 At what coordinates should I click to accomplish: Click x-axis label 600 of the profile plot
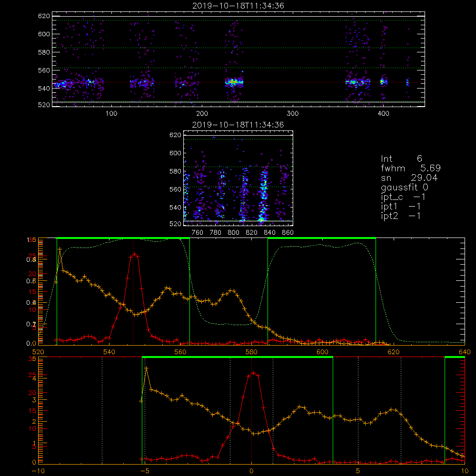click(322, 352)
